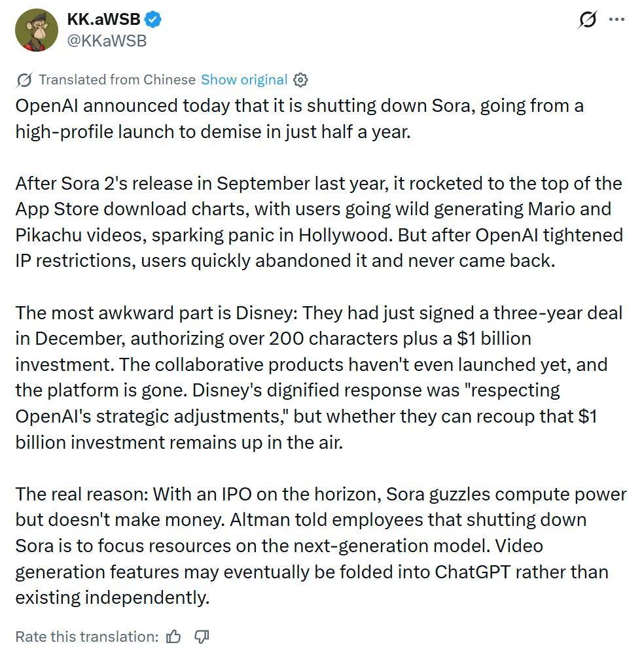Open the Grok explain-post icon
This screenshot has height=647, width=644.
(x=587, y=20)
